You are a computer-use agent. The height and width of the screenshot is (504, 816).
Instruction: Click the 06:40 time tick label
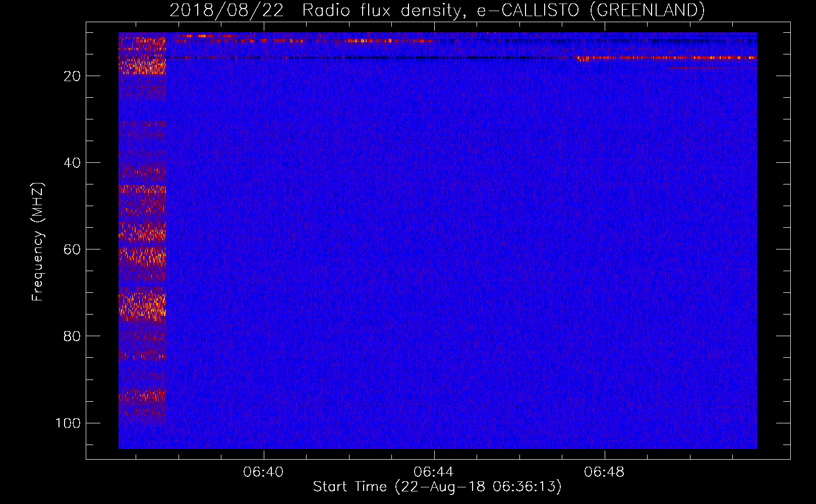pos(263,472)
